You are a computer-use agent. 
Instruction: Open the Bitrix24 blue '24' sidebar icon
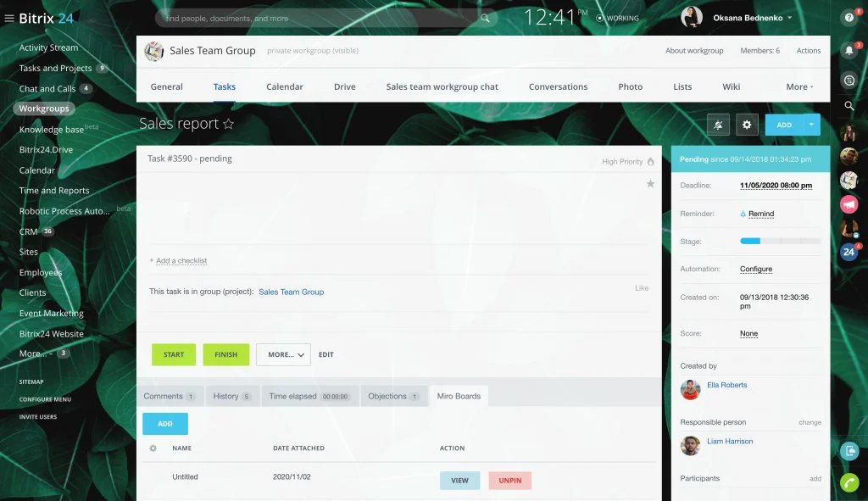coord(849,252)
